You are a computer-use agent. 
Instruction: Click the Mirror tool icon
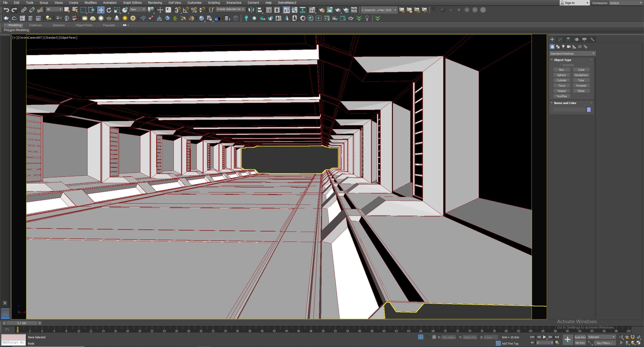(x=251, y=10)
